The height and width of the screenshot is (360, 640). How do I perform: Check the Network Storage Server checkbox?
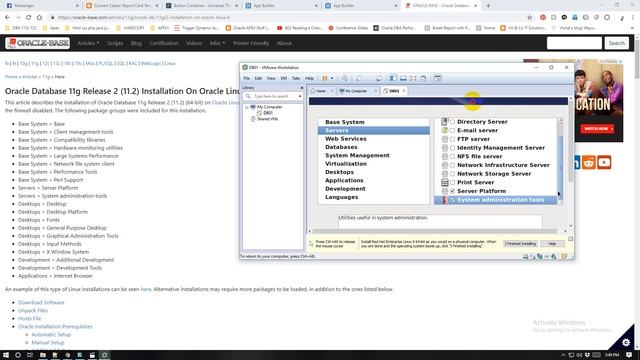pyautogui.click(x=452, y=174)
